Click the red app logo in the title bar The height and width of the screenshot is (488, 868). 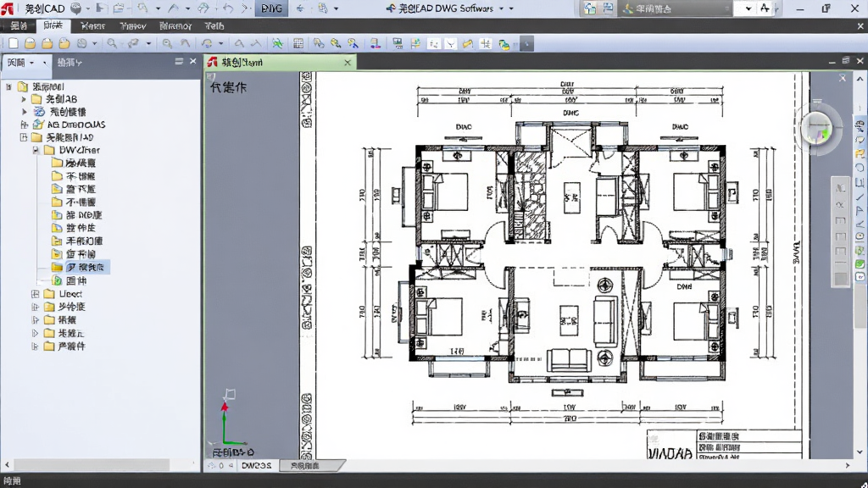click(8, 8)
